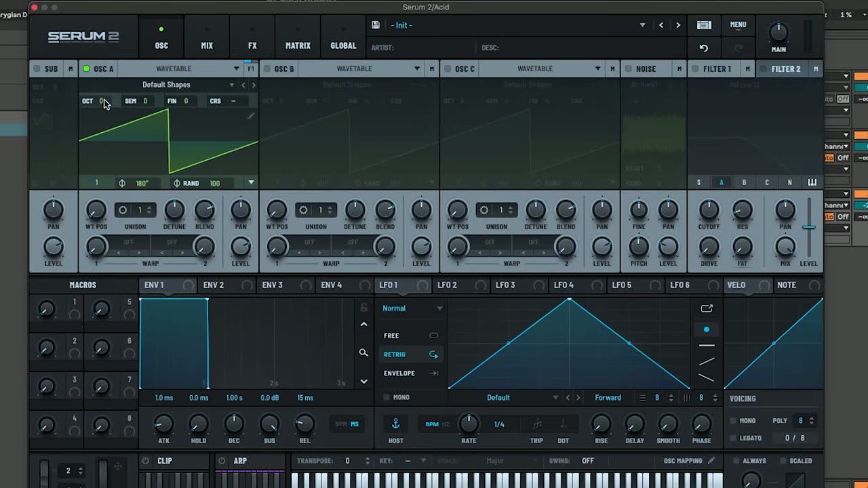868x488 pixels.
Task: Open OSC A type WAVETABLE dropdown
Action: 236,68
